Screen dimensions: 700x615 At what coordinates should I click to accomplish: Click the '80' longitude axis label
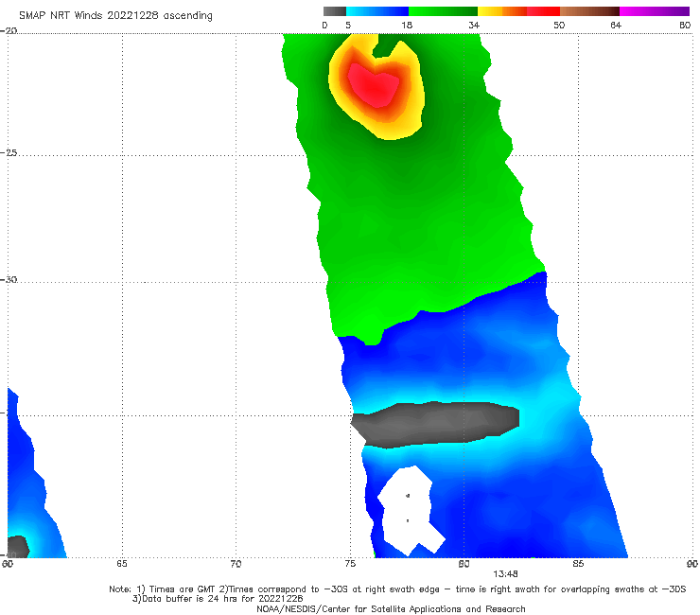[464, 564]
